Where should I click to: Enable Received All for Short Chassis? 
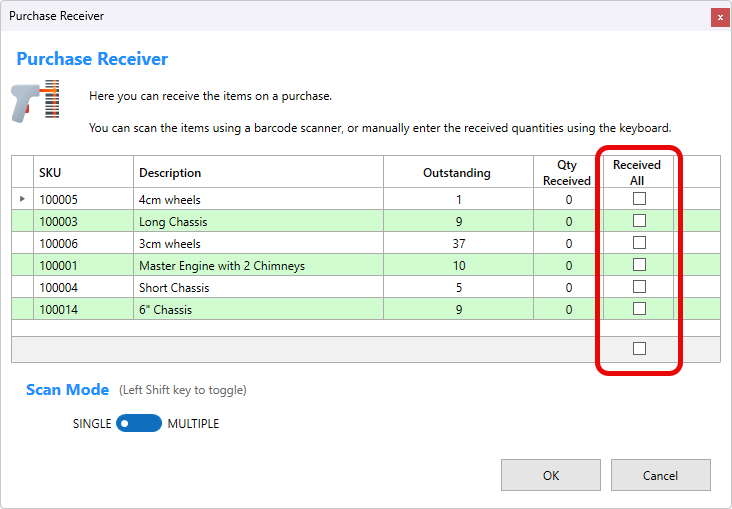pos(639,287)
